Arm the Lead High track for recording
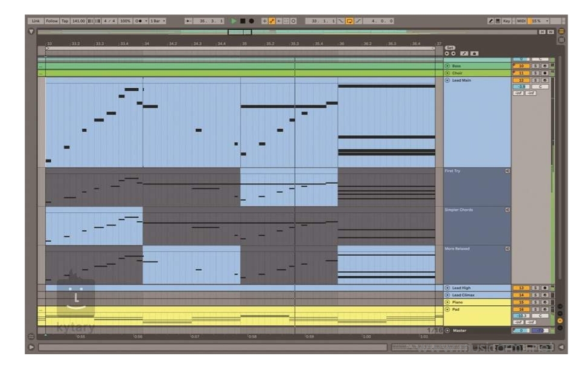Image resolution: width=588 pixels, height=379 pixels. [x=545, y=288]
